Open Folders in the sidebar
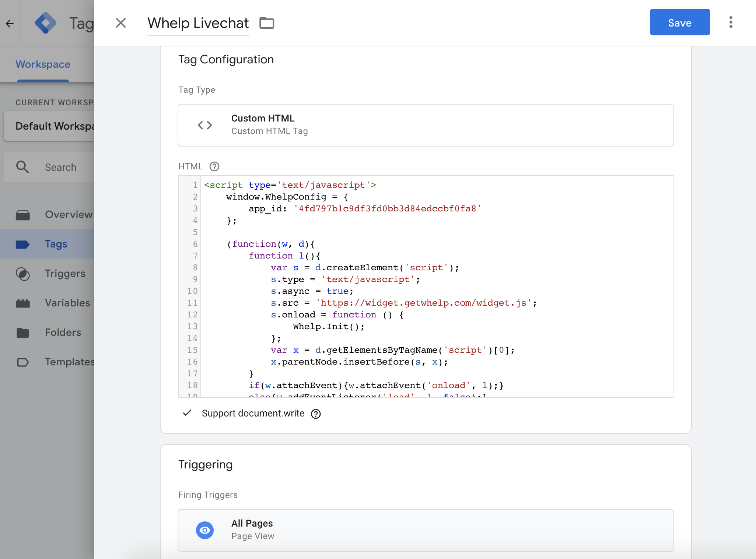Viewport: 756px width, 559px height. [47, 332]
